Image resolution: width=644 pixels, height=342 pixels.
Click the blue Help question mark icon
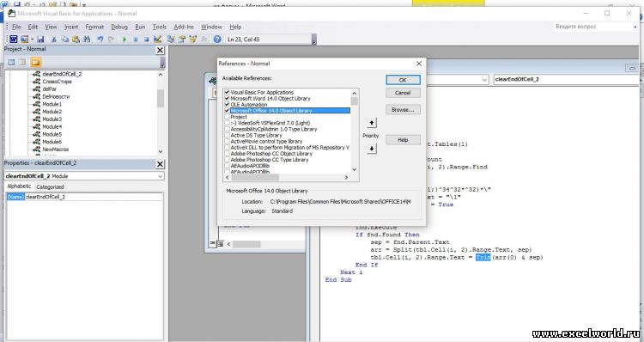(217, 40)
